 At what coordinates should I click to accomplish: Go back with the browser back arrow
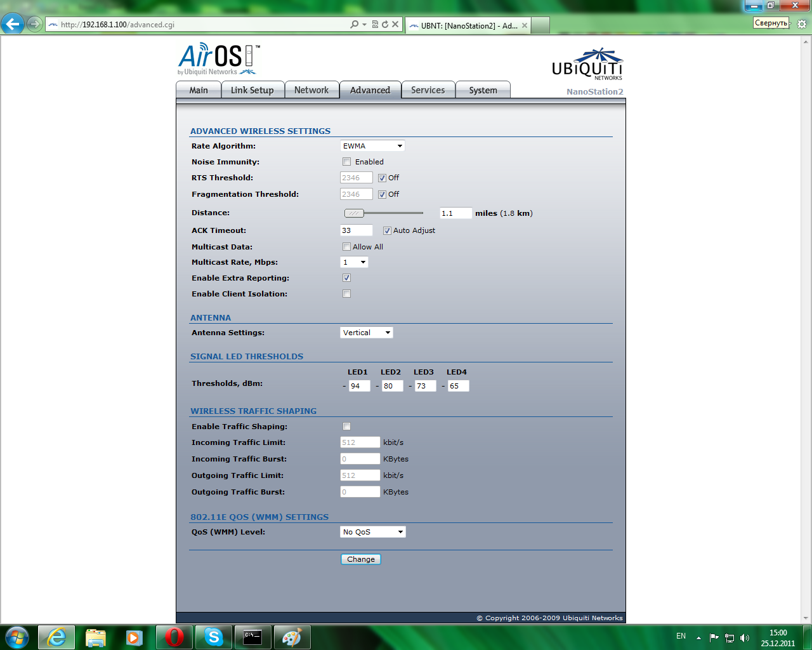point(13,24)
